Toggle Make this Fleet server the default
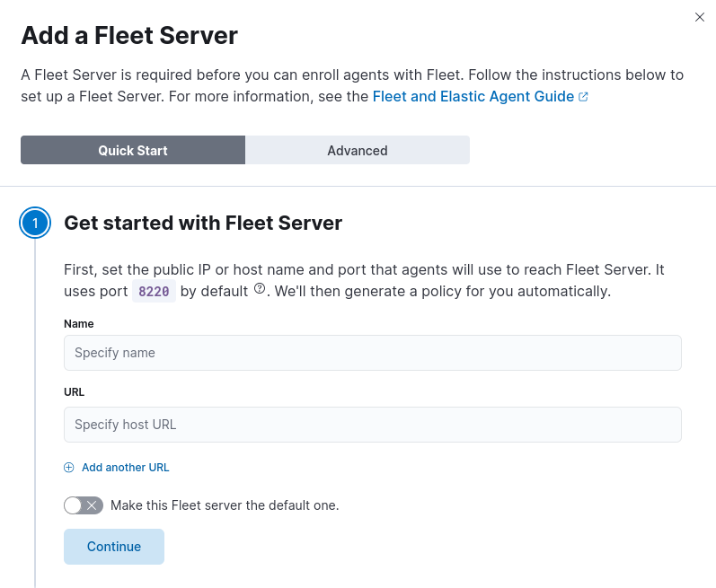Viewport: 716px width, 588px height. coord(84,505)
